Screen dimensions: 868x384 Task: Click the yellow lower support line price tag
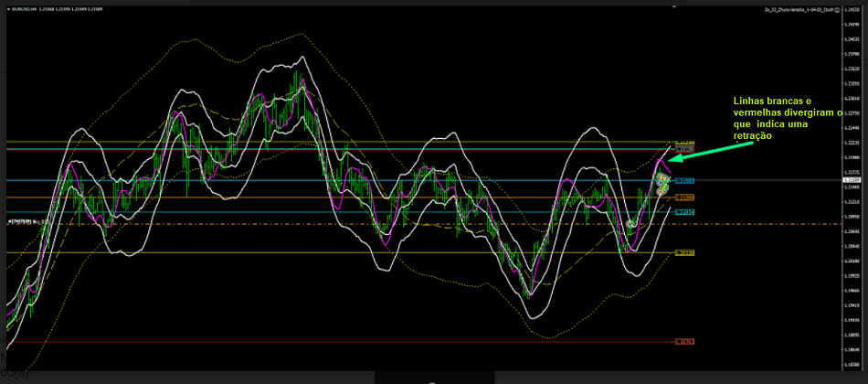pyautogui.click(x=684, y=253)
